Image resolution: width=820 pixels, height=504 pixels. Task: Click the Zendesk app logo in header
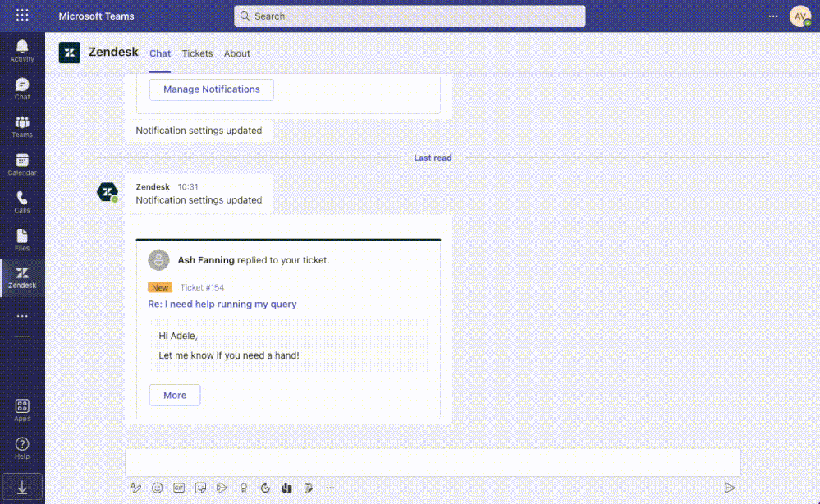click(70, 53)
